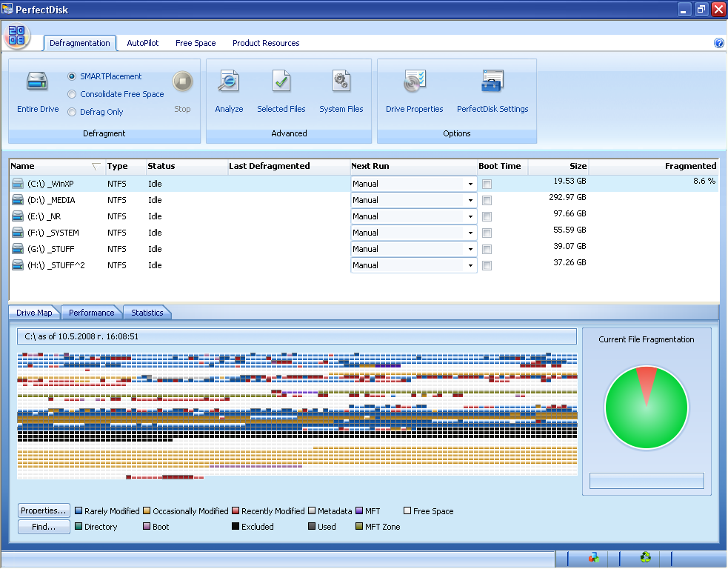Open Next Run dropdown for H: _STUFF^2
The image size is (728, 569).
(x=470, y=265)
